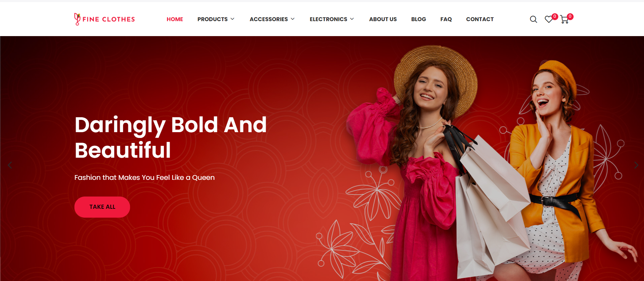Expand the Accessories dropdown chevron
644x281 pixels.
point(293,19)
